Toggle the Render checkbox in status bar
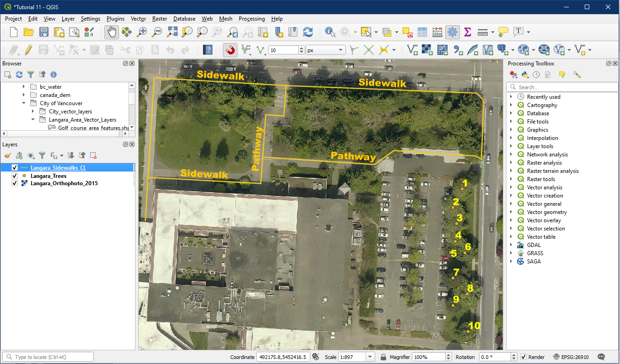This screenshot has width=620, height=364. (x=523, y=357)
